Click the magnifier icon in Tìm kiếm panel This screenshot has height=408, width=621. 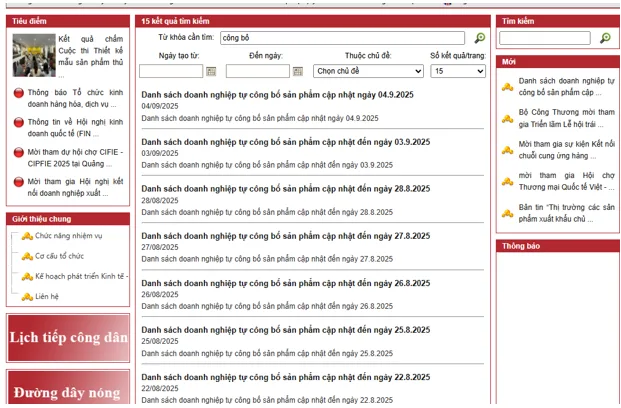605,38
